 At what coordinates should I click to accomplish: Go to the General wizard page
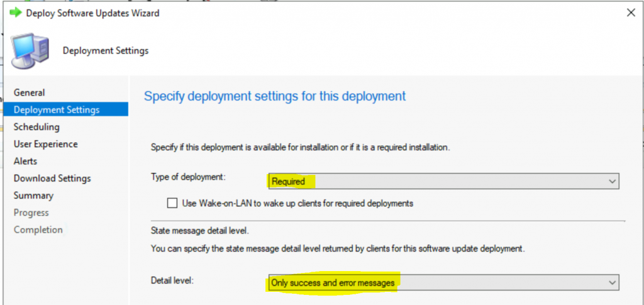29,93
